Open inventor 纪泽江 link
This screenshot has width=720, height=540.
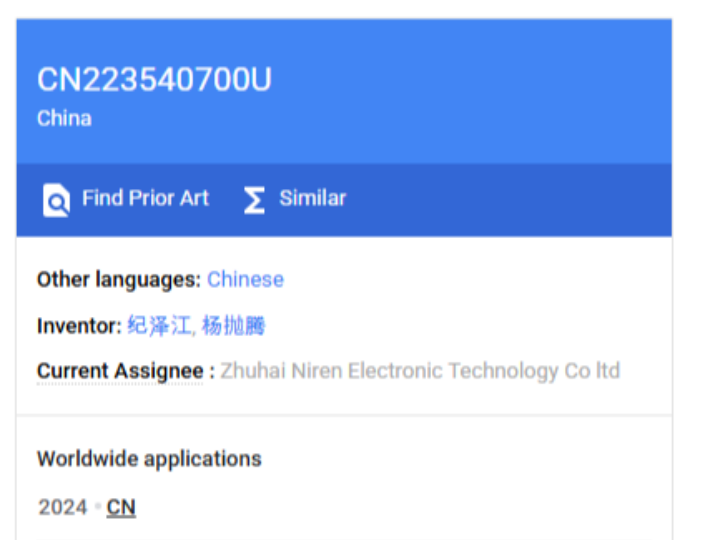tap(159, 326)
